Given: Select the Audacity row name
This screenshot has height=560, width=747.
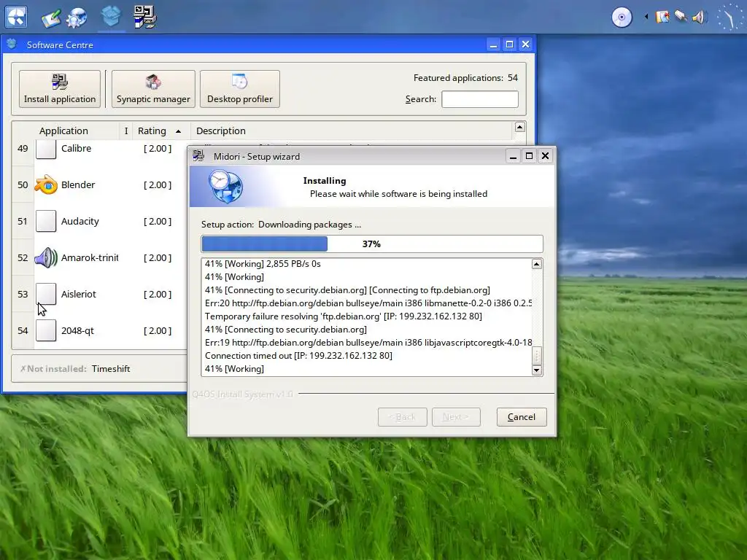Looking at the screenshot, I should (x=80, y=221).
